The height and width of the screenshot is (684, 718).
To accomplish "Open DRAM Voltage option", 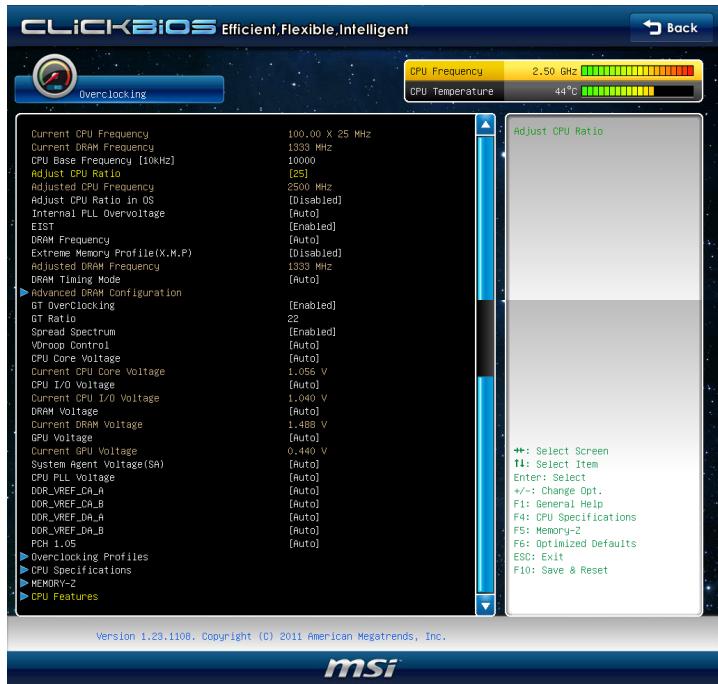I will coord(304,412).
